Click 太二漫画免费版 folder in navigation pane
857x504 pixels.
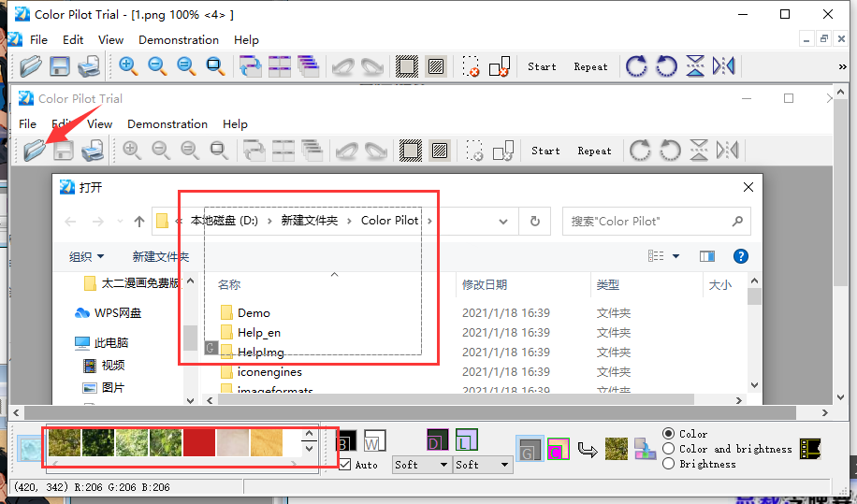pos(132,282)
